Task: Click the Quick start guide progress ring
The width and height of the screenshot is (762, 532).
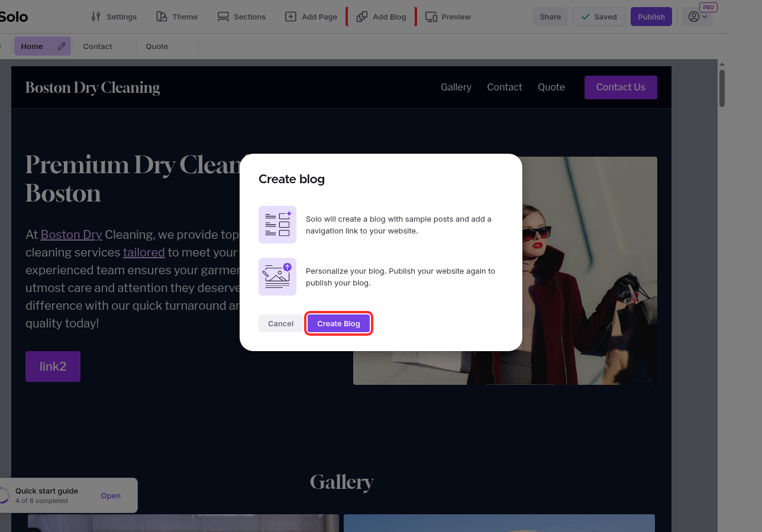Action: (x=4, y=495)
